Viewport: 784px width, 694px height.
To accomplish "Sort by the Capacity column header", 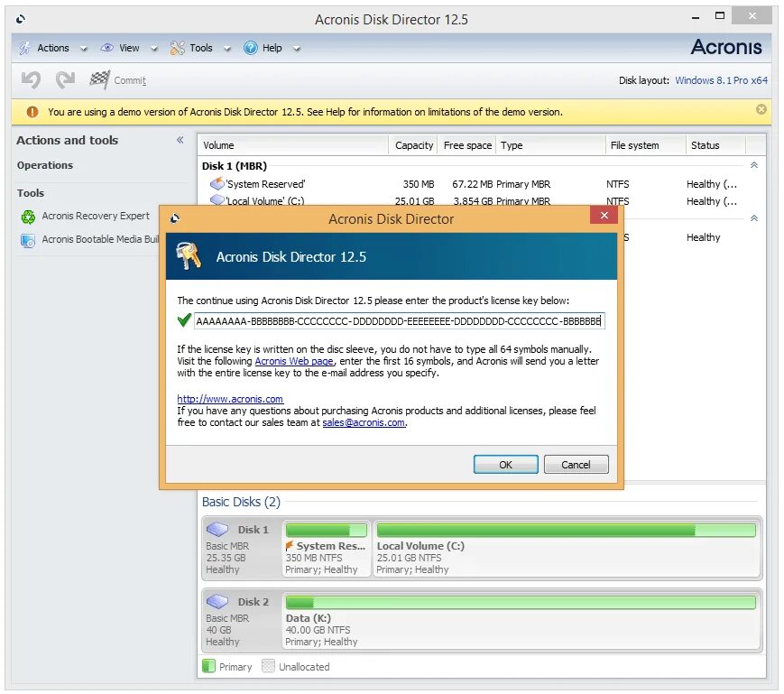I will pyautogui.click(x=413, y=145).
